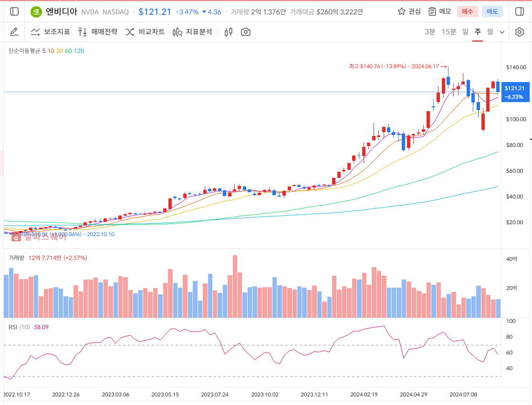Click the 단순이동평균 indicator label
Screen dimensions: 532x405
coord(24,51)
